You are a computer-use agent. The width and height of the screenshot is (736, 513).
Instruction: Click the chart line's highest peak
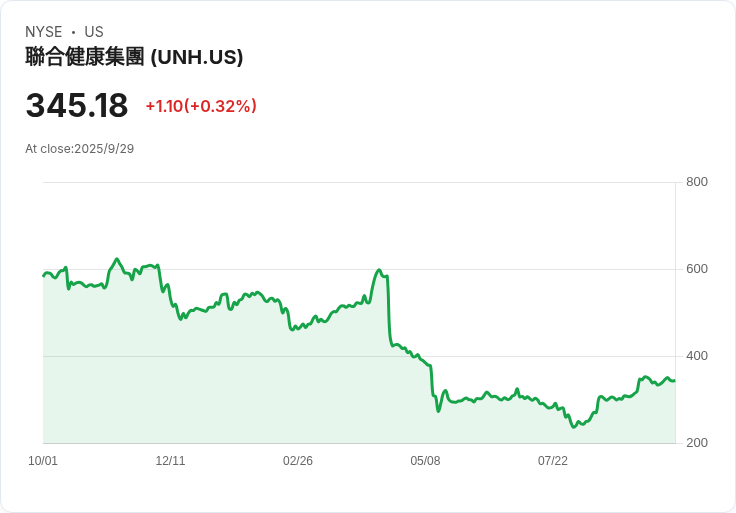(117, 259)
